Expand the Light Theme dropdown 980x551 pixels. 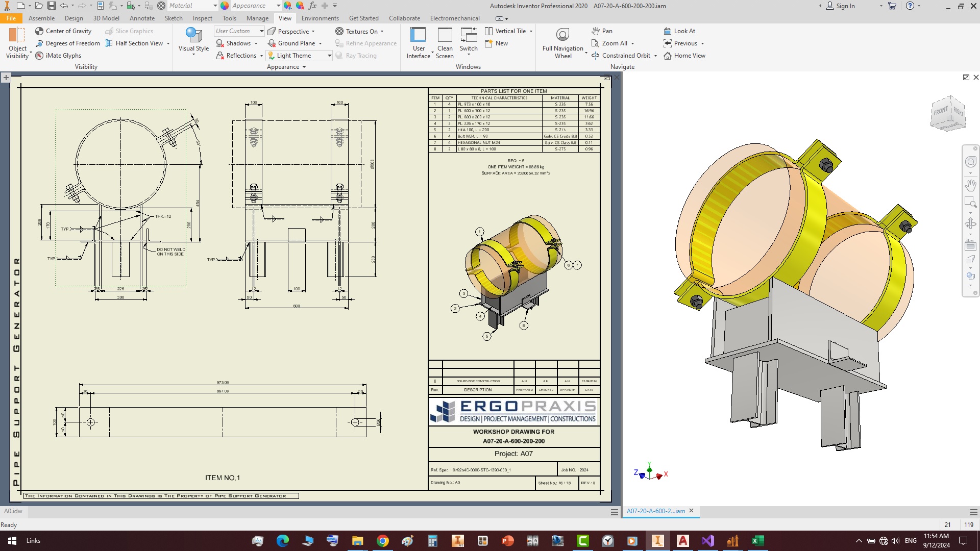pyautogui.click(x=329, y=56)
